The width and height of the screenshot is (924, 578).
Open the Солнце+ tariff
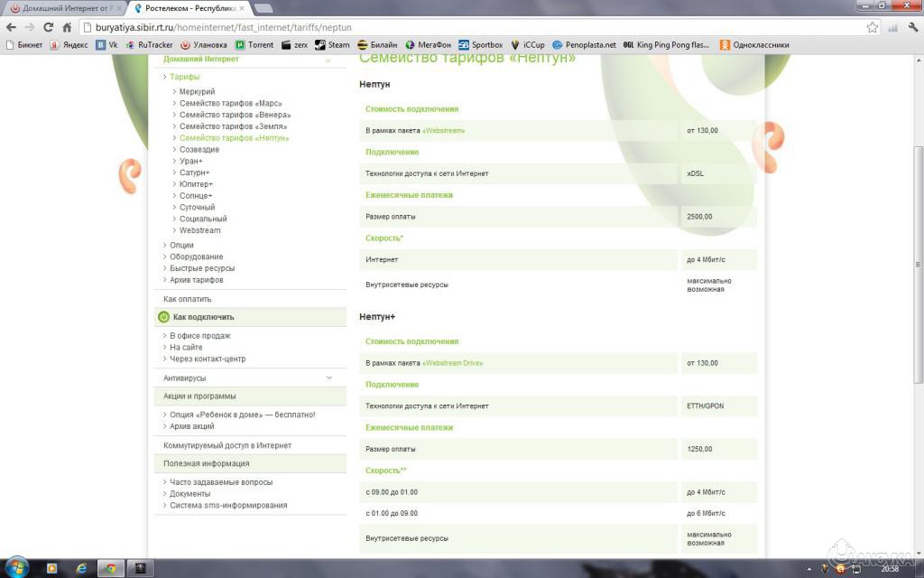tap(196, 196)
